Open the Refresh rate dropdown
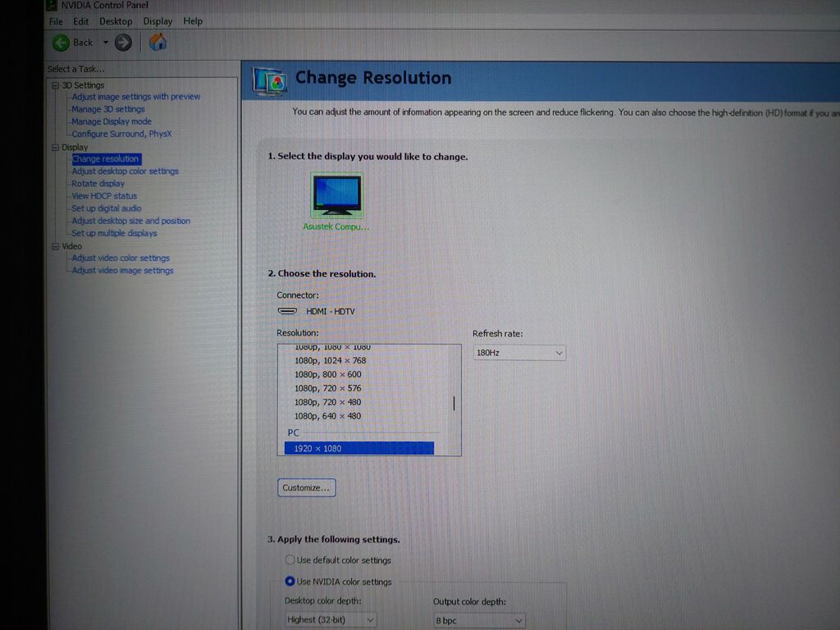This screenshot has height=630, width=840. (x=519, y=353)
